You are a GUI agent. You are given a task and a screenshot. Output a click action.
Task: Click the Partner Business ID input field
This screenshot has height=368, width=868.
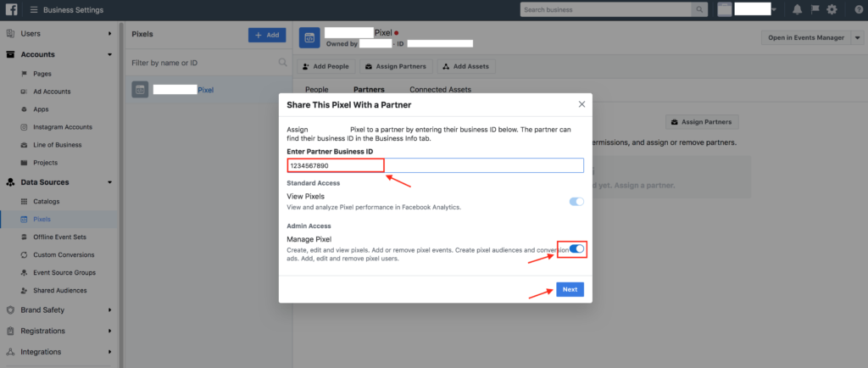point(435,165)
